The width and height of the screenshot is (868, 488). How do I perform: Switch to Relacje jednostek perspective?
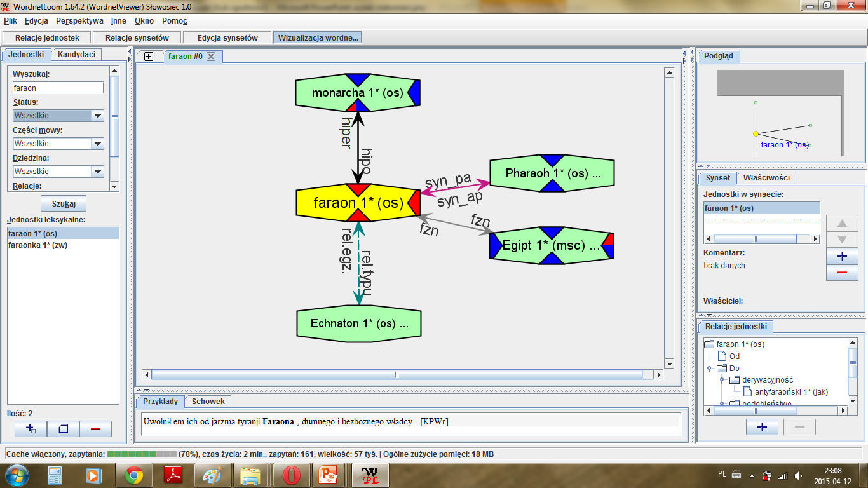[47, 37]
